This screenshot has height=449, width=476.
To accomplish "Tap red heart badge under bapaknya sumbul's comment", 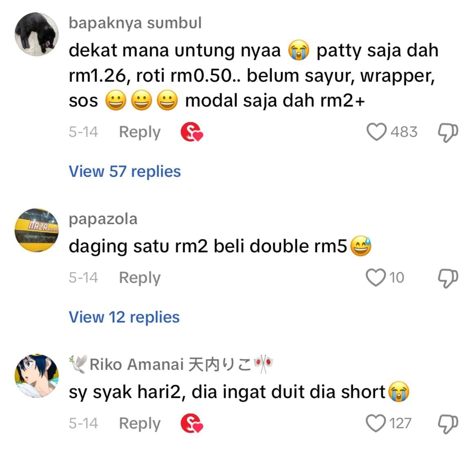I will click(191, 132).
